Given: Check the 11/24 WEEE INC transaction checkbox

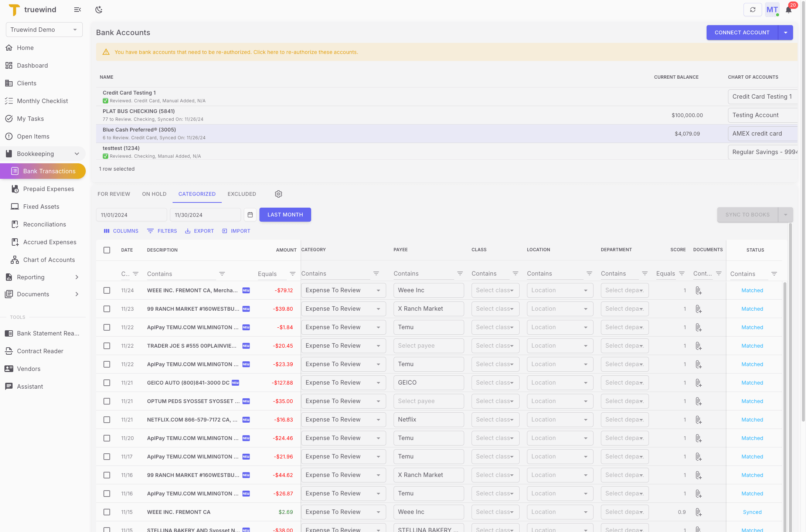Looking at the screenshot, I should point(107,290).
